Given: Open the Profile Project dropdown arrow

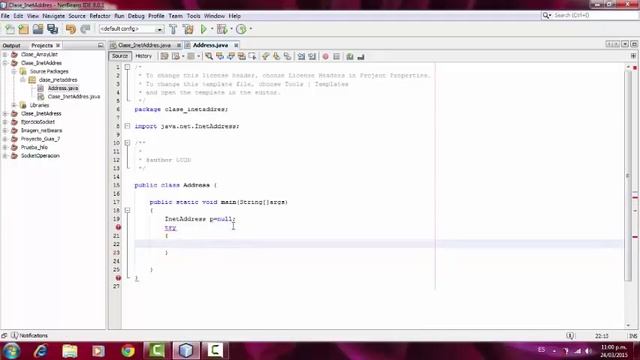Looking at the screenshot, I should point(251,29).
